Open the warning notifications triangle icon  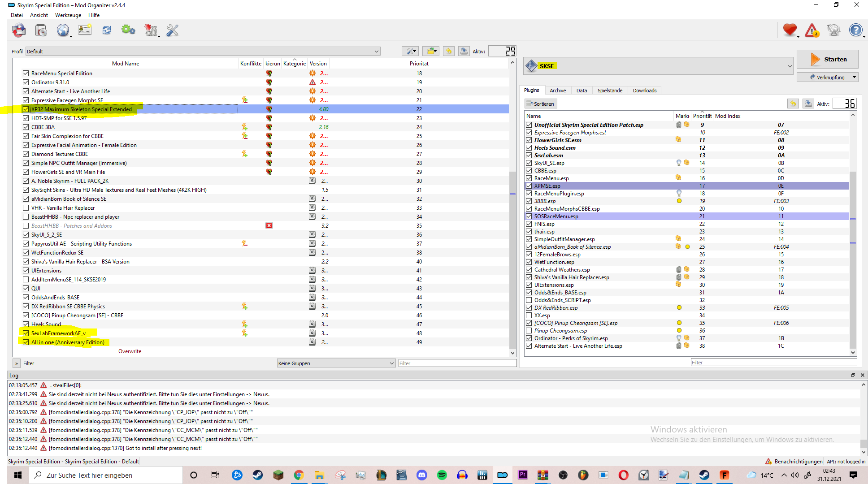pyautogui.click(x=812, y=30)
